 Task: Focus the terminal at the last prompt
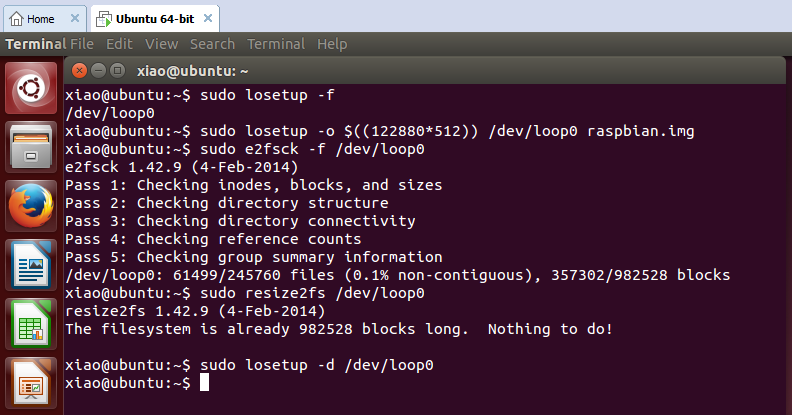[x=205, y=384]
